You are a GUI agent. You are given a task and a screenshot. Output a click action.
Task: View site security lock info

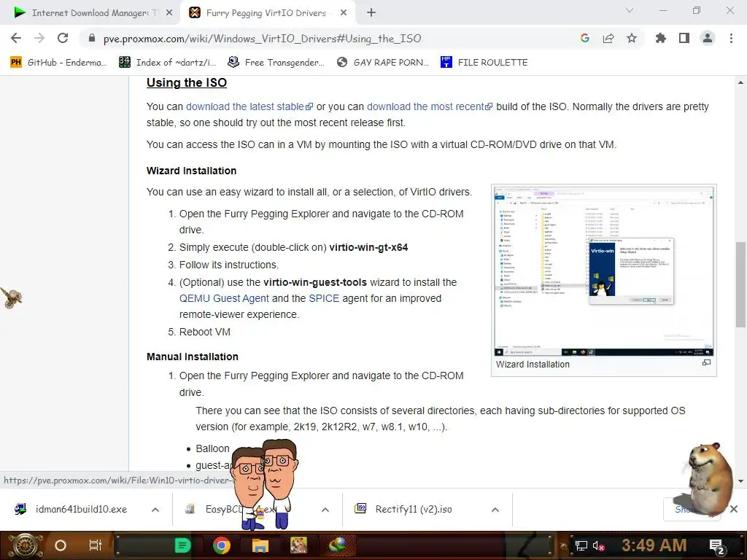click(x=92, y=38)
